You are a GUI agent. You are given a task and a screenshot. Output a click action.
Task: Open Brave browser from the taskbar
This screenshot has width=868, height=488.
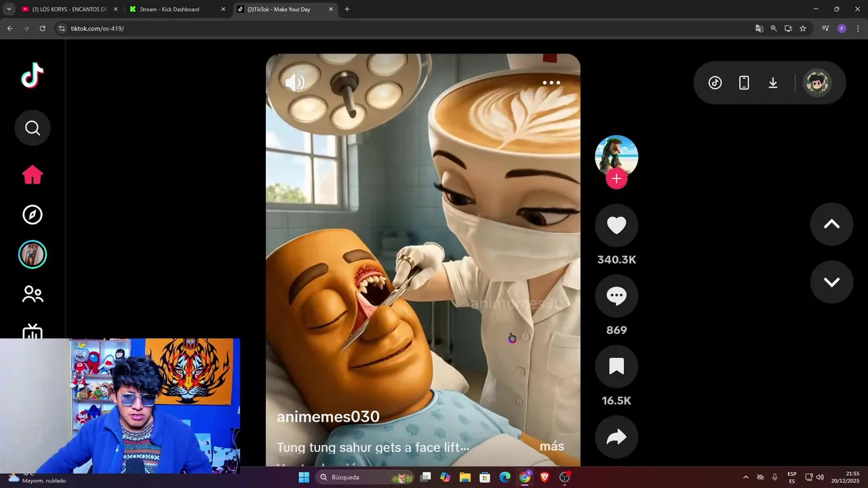click(x=545, y=477)
